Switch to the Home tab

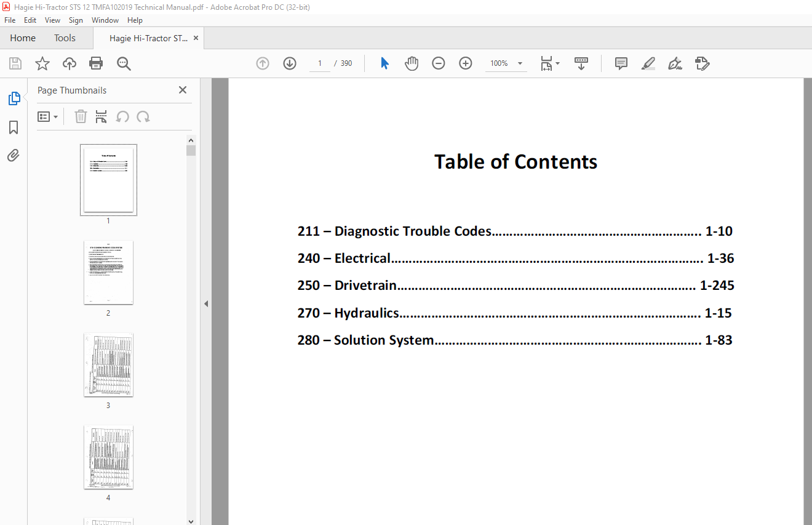click(x=23, y=38)
